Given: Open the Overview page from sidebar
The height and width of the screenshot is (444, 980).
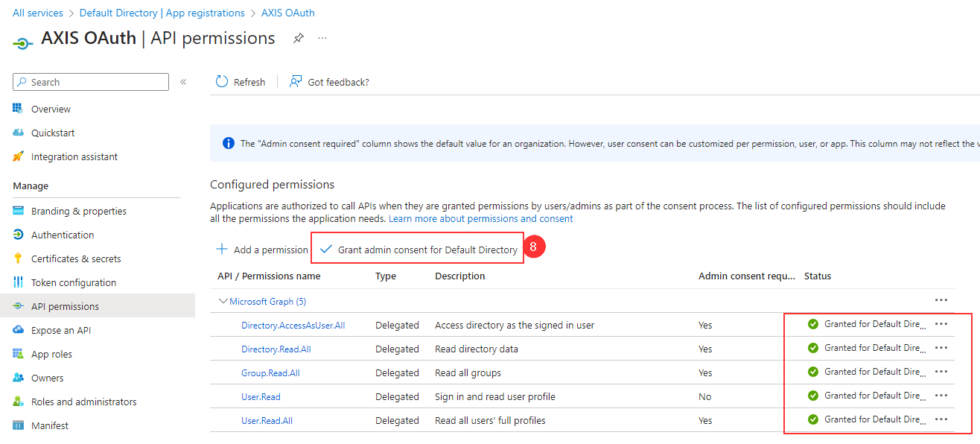Looking at the screenshot, I should (49, 108).
